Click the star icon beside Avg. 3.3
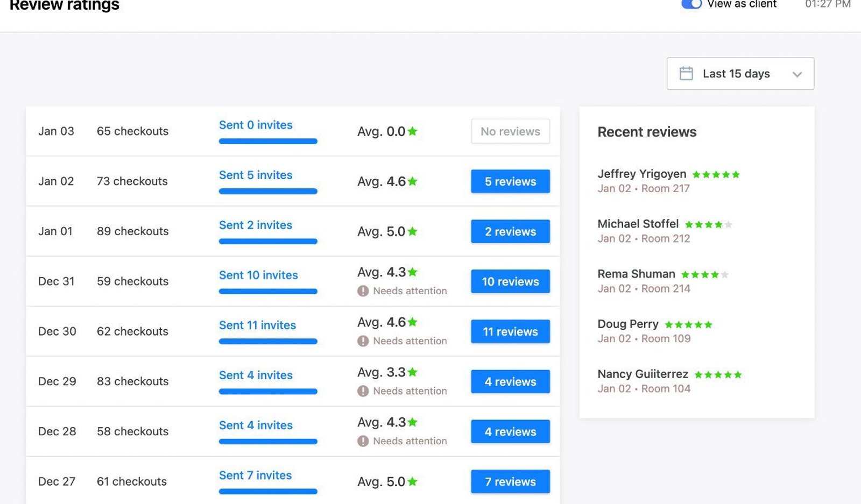This screenshot has height=504, width=861. pos(413,372)
